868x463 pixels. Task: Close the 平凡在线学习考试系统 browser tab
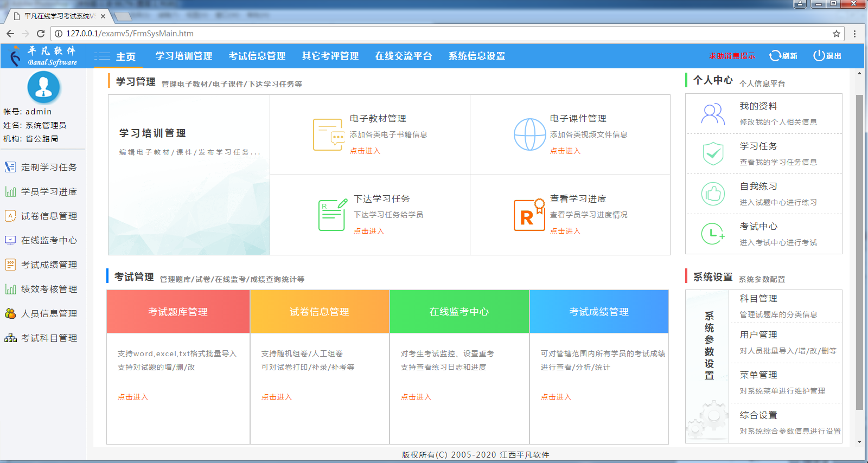pos(103,16)
